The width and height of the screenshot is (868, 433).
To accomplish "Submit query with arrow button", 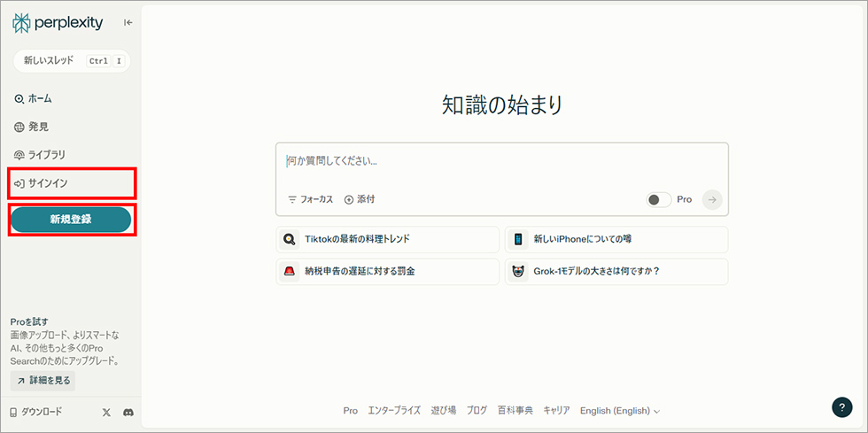I will pyautogui.click(x=712, y=200).
